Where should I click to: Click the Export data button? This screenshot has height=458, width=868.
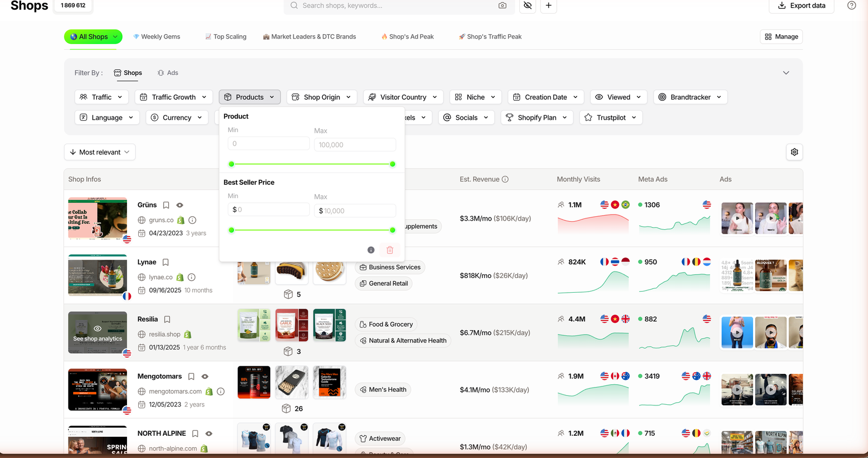click(802, 6)
